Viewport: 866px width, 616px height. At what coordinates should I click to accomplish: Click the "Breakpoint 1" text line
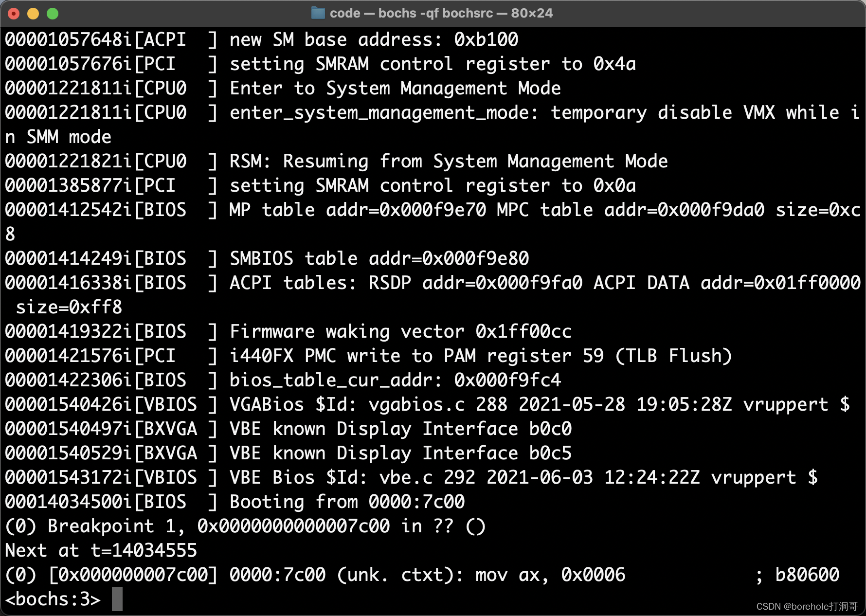click(245, 526)
